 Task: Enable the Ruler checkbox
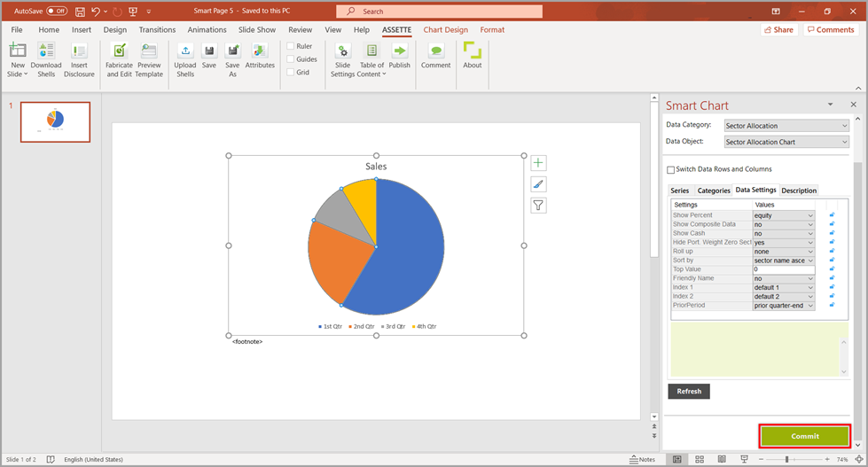(x=291, y=46)
